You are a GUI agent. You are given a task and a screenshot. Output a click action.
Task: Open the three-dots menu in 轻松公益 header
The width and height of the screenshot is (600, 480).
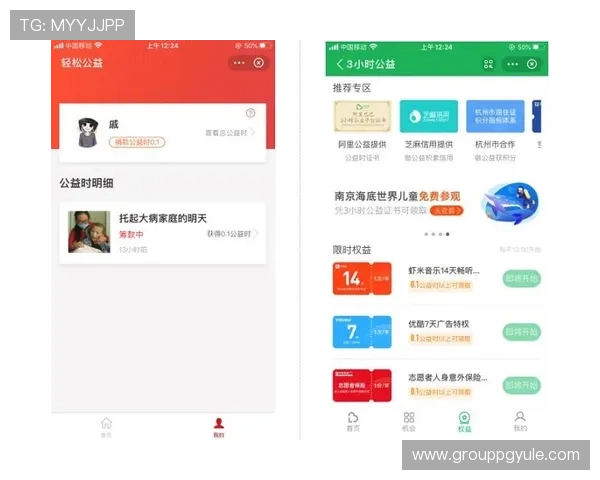239,63
